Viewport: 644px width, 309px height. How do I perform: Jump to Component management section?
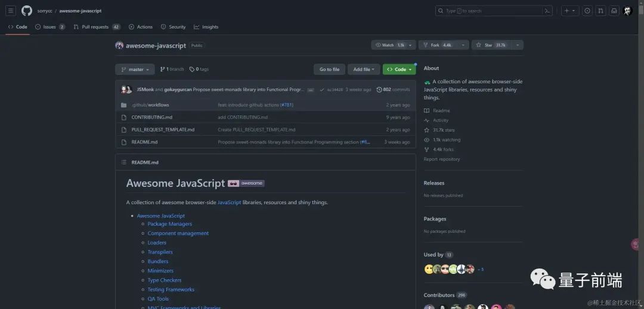(178, 233)
